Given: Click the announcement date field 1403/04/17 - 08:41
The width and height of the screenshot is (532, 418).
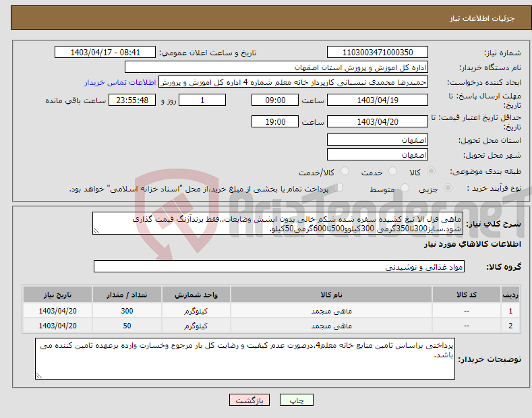Looking at the screenshot, I should 105,53.
